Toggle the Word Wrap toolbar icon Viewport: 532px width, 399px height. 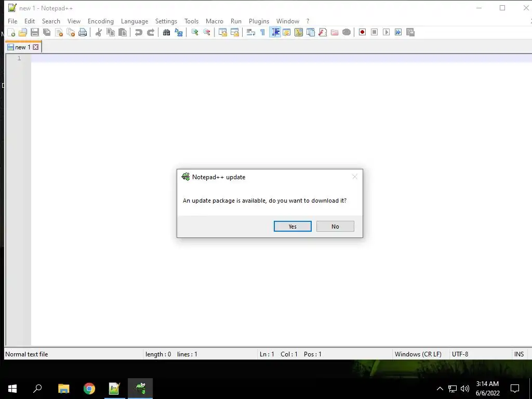(251, 32)
